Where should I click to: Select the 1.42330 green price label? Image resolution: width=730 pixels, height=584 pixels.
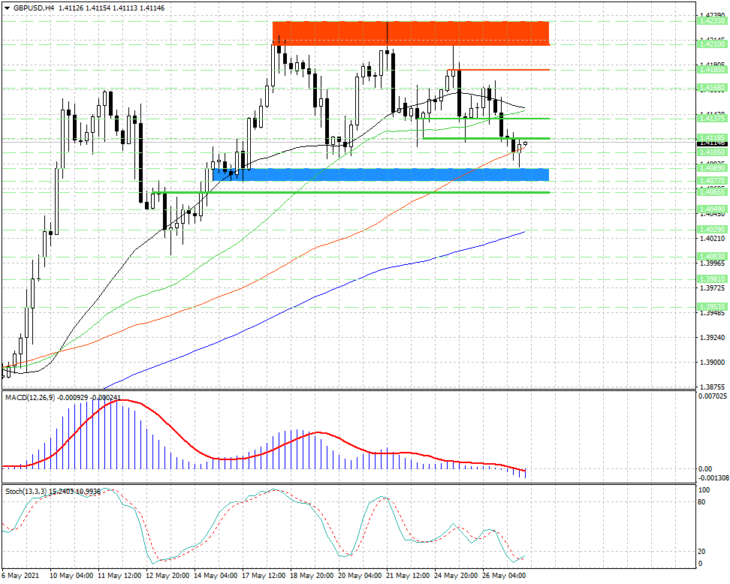pos(712,21)
